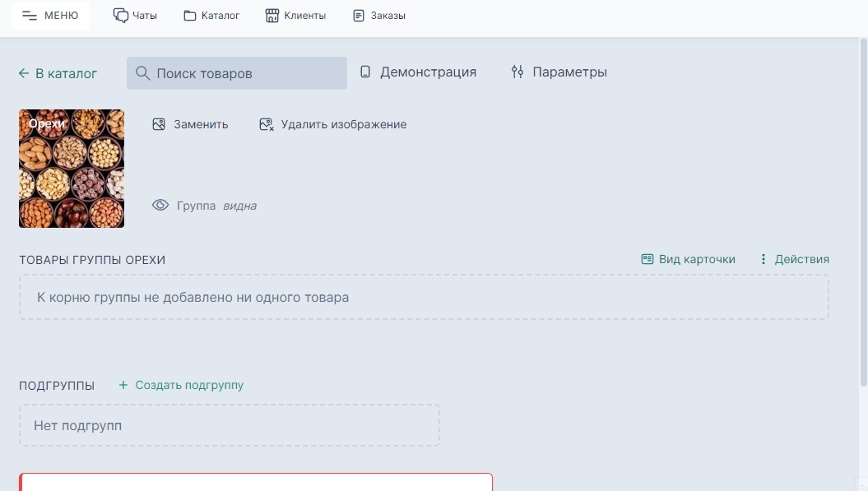
Task: Toggle group visibility with the eye icon
Action: pyautogui.click(x=160, y=205)
